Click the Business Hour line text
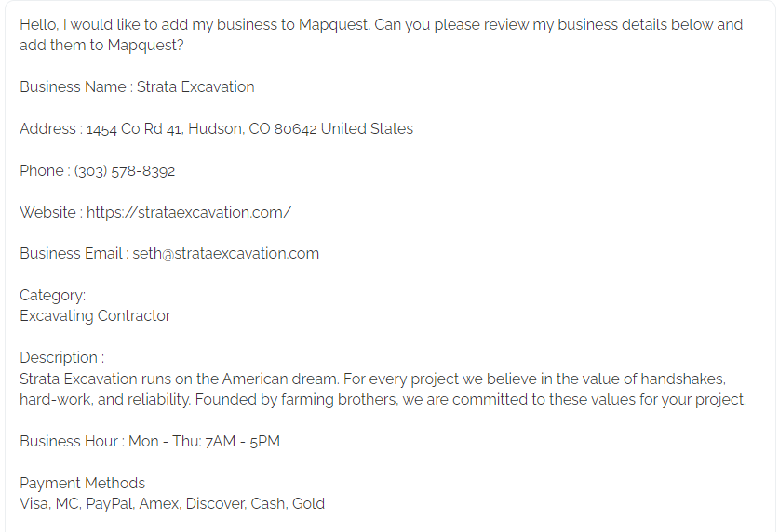Image resolution: width=779 pixels, height=532 pixels. (150, 441)
